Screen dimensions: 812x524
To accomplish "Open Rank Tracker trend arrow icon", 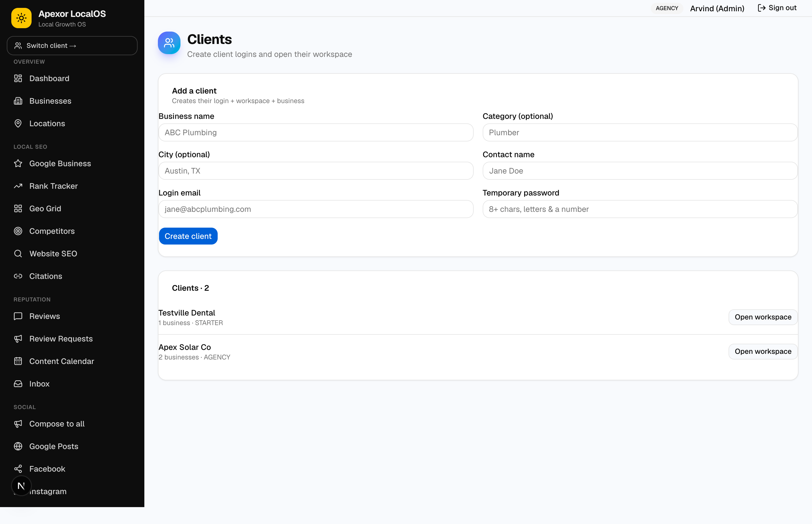I will tap(18, 186).
